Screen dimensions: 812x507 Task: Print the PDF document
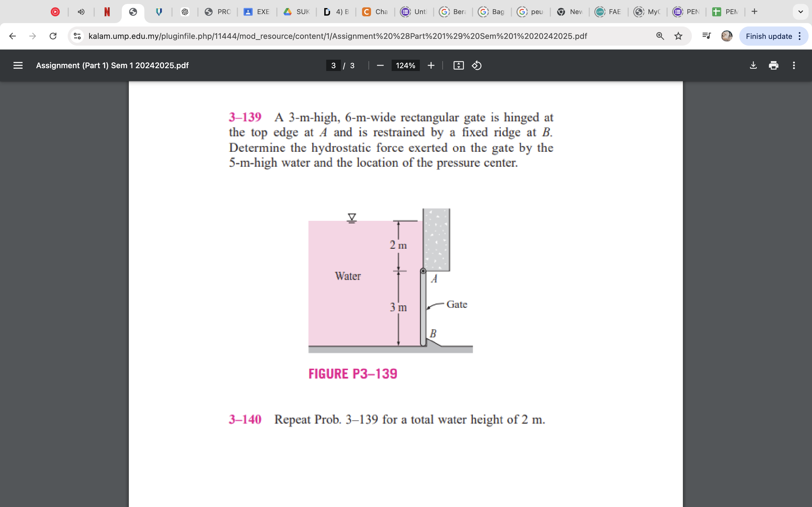pyautogui.click(x=773, y=65)
